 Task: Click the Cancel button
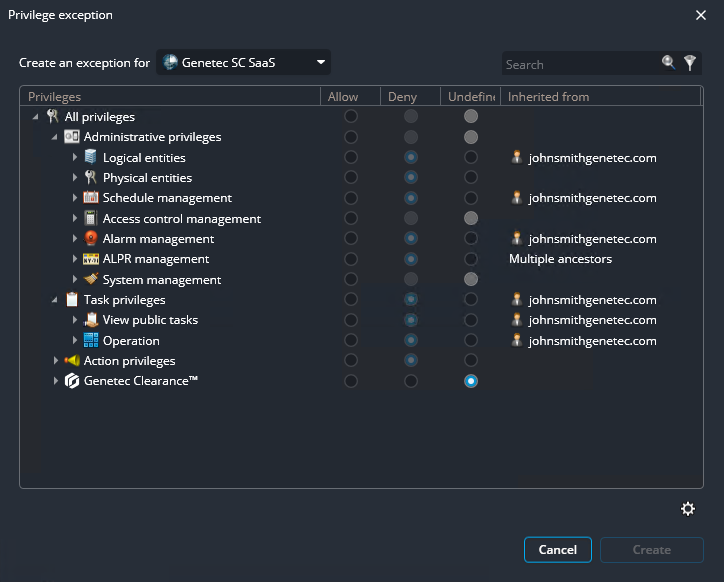(557, 550)
